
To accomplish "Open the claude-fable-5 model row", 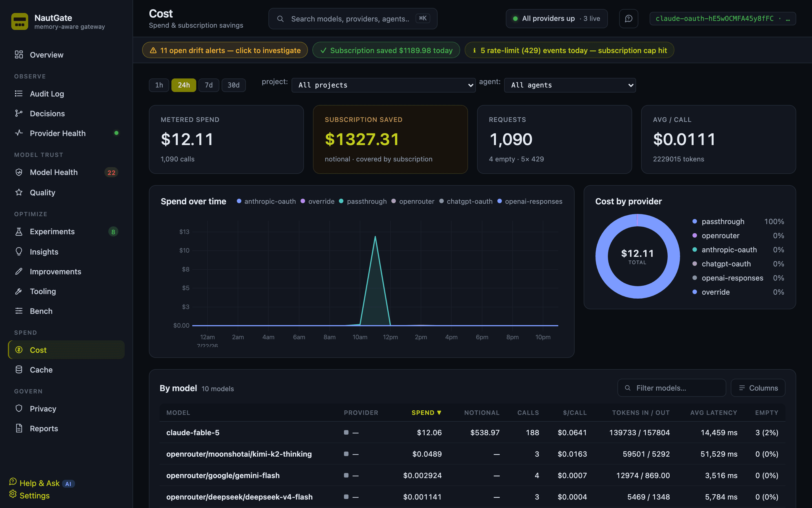I will (473, 432).
